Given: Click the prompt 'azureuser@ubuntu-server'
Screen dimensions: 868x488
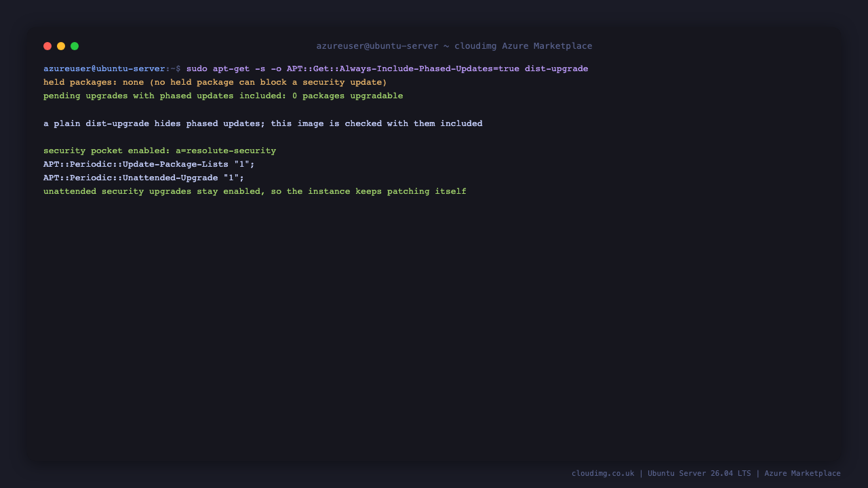Looking at the screenshot, I should (104, 68).
